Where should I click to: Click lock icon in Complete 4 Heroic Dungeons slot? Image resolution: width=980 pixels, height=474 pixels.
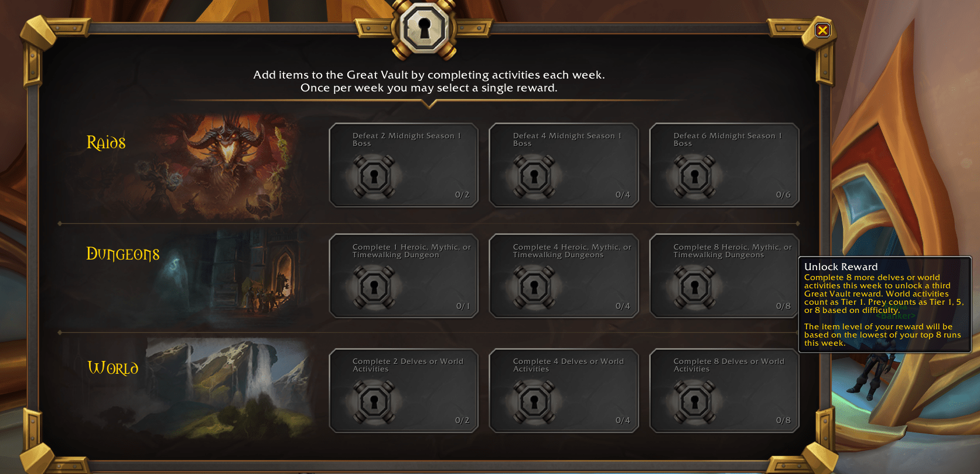coord(534,288)
